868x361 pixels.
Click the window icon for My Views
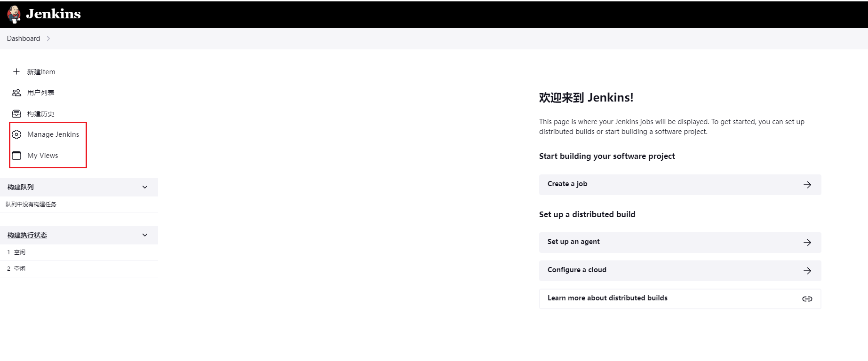16,156
